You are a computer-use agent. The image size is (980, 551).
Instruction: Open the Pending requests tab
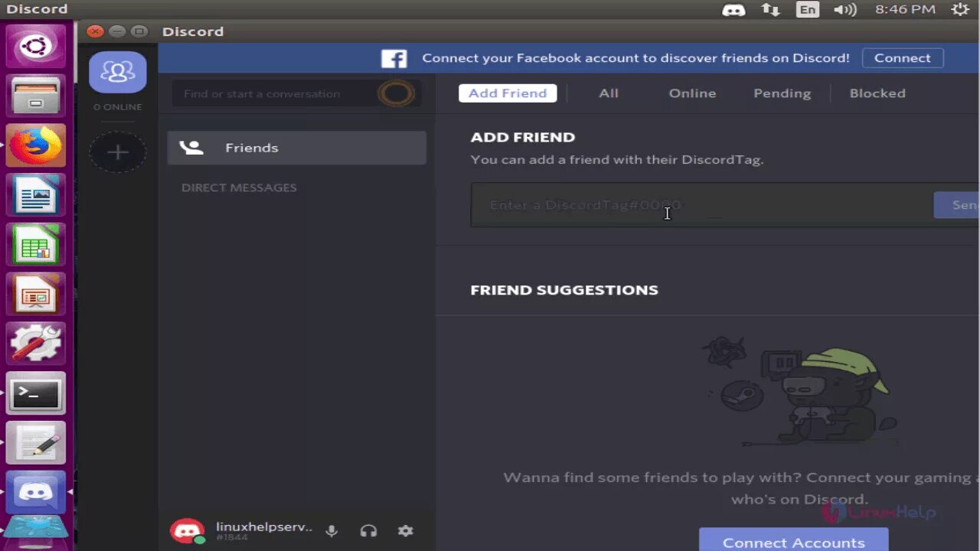[x=782, y=93]
